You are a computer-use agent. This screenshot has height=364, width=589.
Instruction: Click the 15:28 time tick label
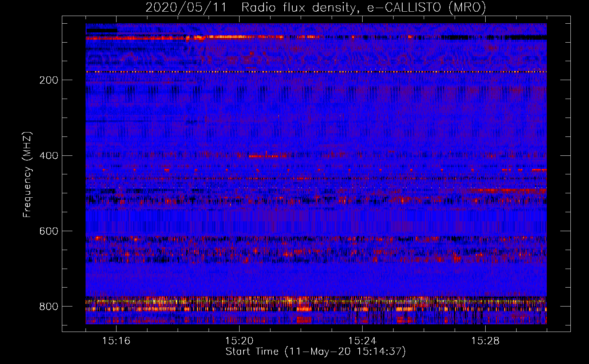(485, 341)
